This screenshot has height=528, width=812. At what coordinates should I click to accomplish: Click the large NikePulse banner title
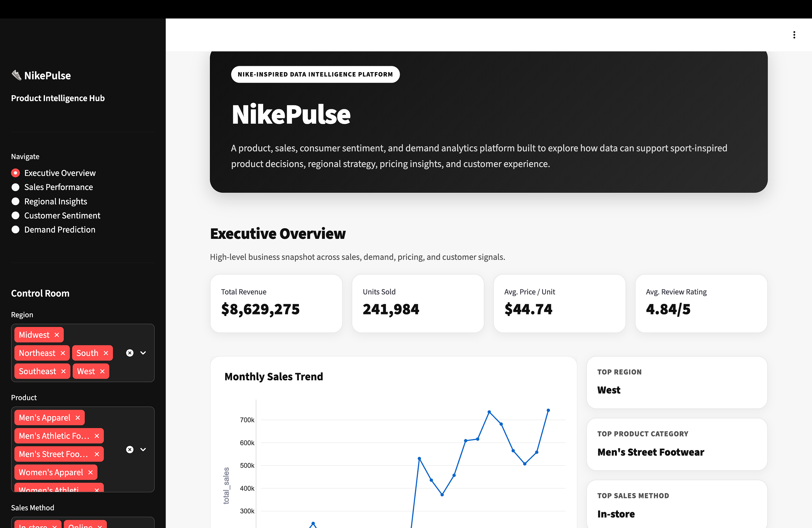(291, 115)
